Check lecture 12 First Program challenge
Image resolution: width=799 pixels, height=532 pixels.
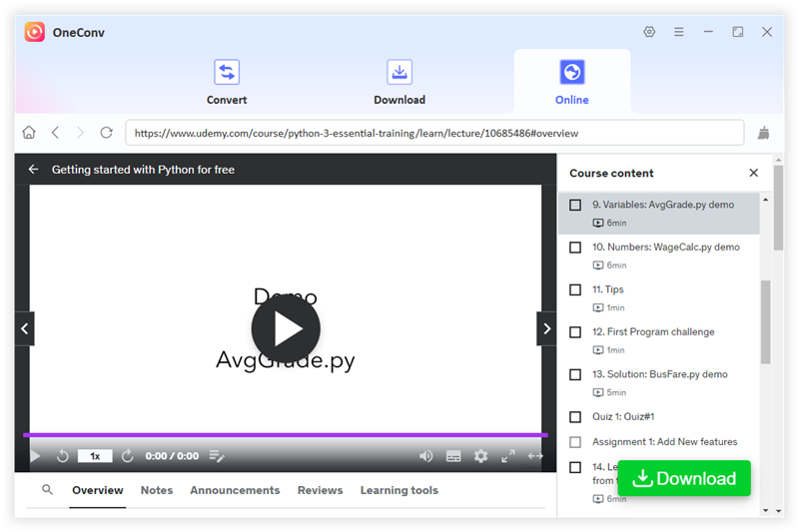coord(575,332)
